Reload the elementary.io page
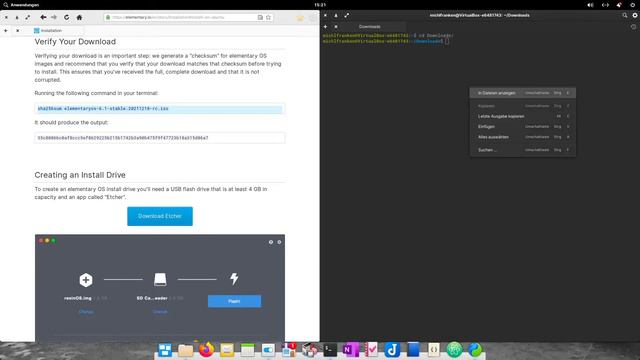This screenshot has width=640, height=360. pos(67,18)
